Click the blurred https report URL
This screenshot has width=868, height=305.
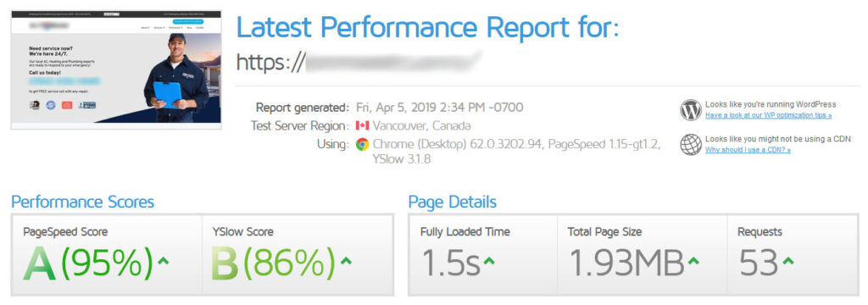[x=359, y=62]
